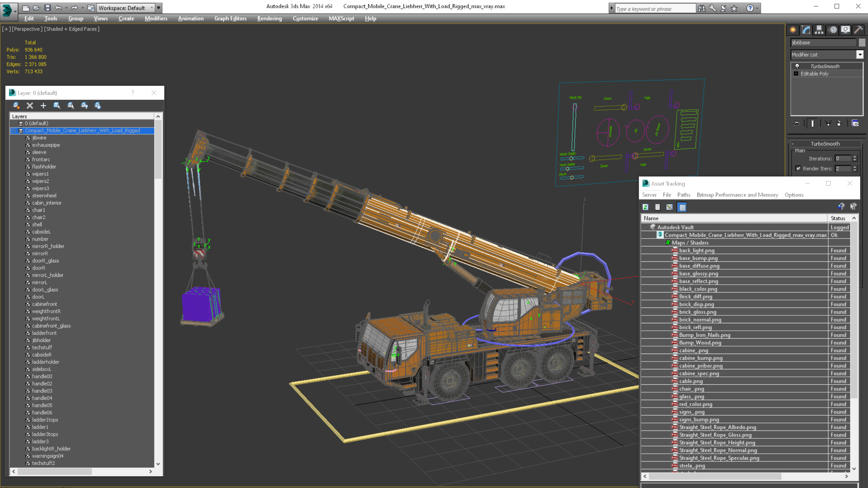
Task: Toggle TurboSmooth modifier lightbulb visibility
Action: tap(797, 66)
